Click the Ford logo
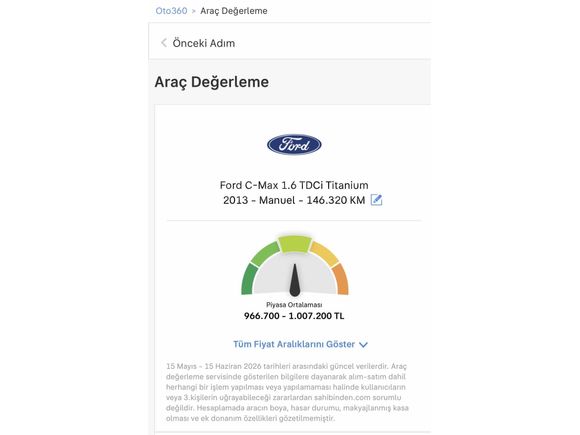The width and height of the screenshot is (580, 435). click(x=294, y=145)
